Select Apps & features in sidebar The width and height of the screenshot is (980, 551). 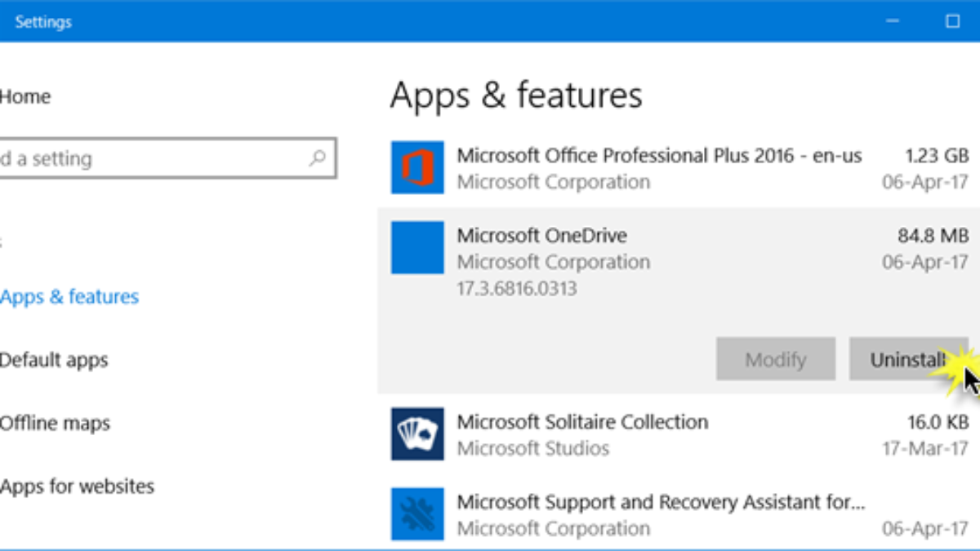(69, 296)
